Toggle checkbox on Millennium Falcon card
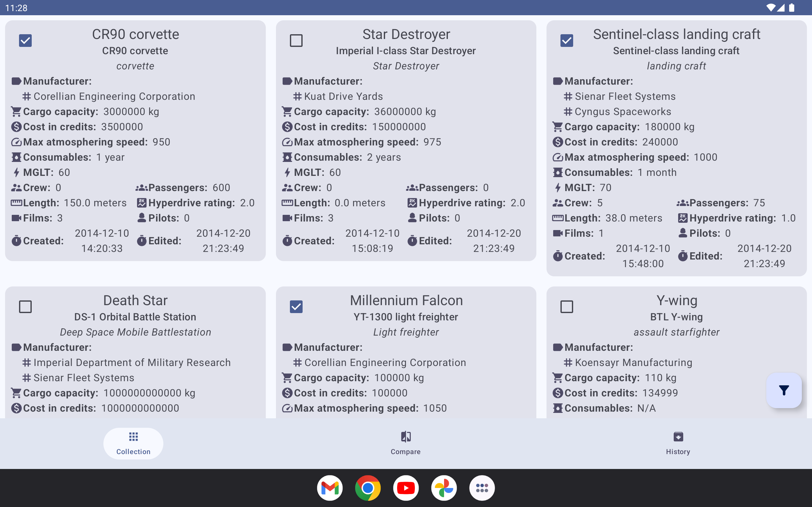This screenshot has width=812, height=507. pos(296,306)
